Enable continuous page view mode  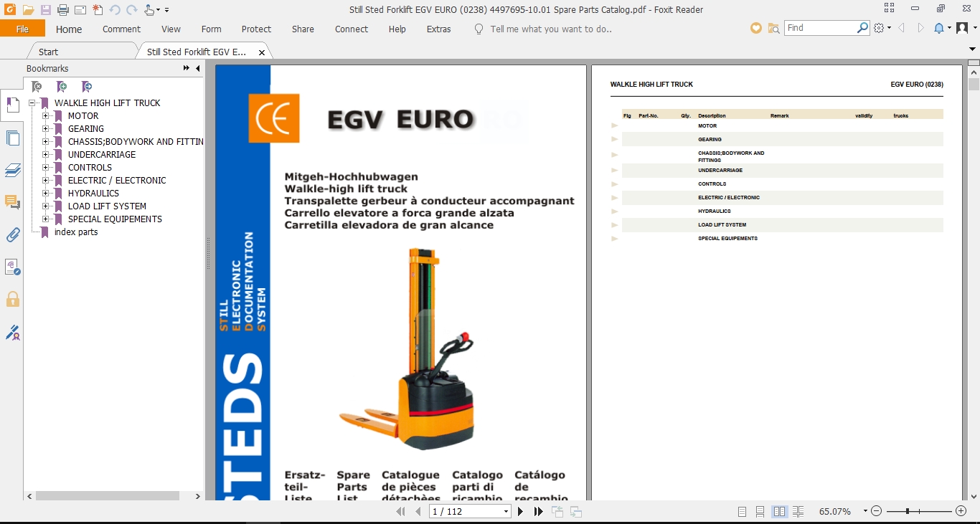760,512
